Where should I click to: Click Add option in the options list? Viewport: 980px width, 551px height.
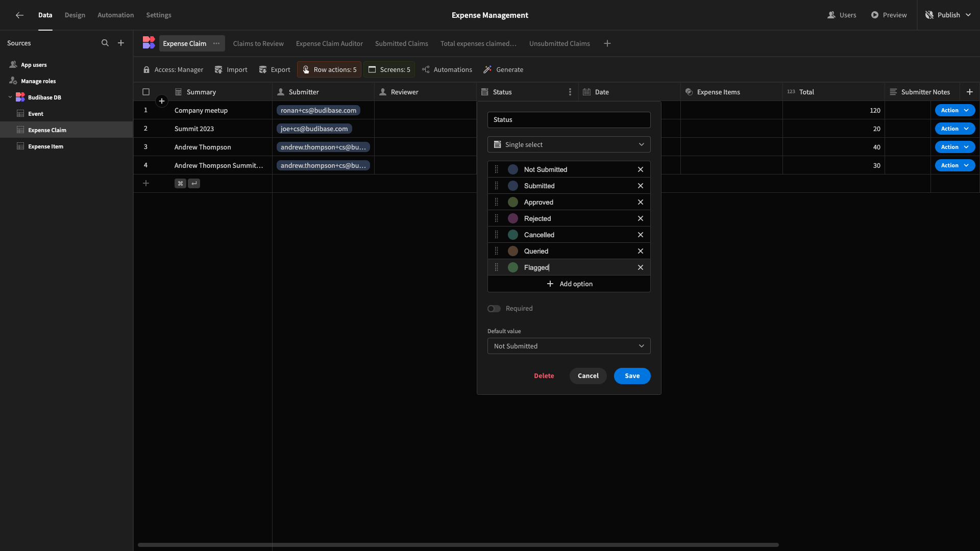(569, 284)
